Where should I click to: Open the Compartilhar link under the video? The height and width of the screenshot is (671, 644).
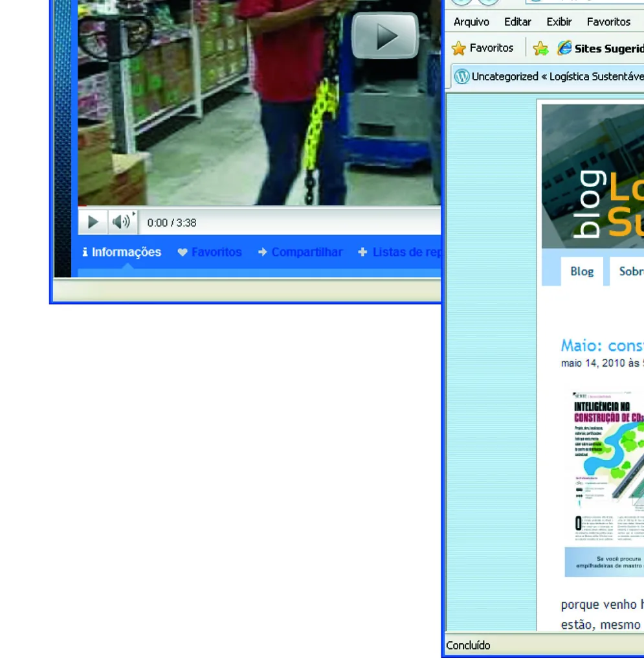[x=307, y=252]
